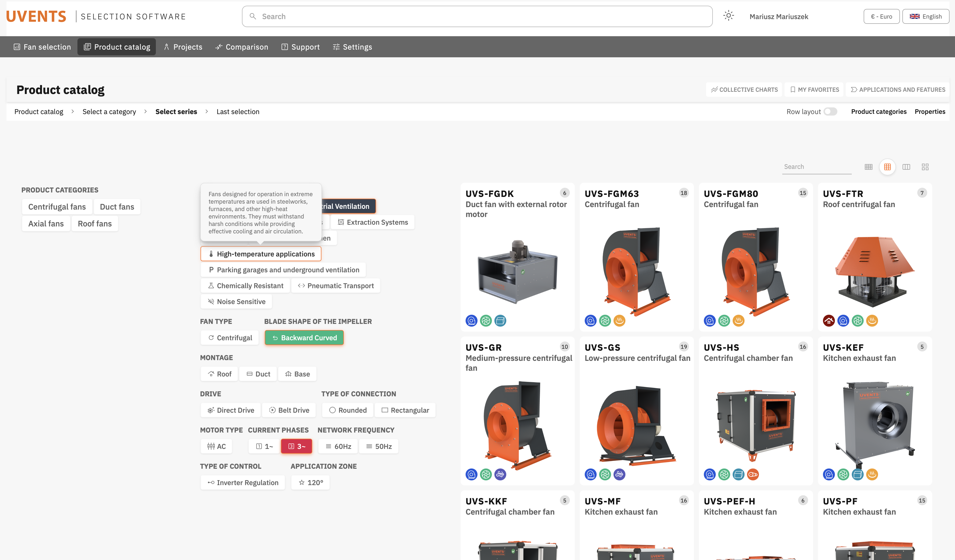Select the dense table grid view icon
This screenshot has width=955, height=560.
click(x=869, y=167)
